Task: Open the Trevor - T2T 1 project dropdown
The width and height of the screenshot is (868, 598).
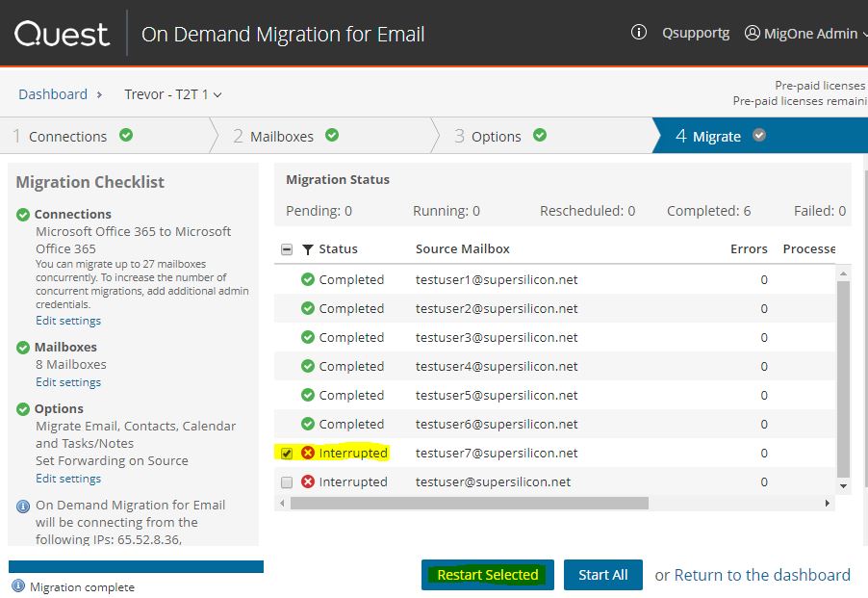Action: (172, 94)
